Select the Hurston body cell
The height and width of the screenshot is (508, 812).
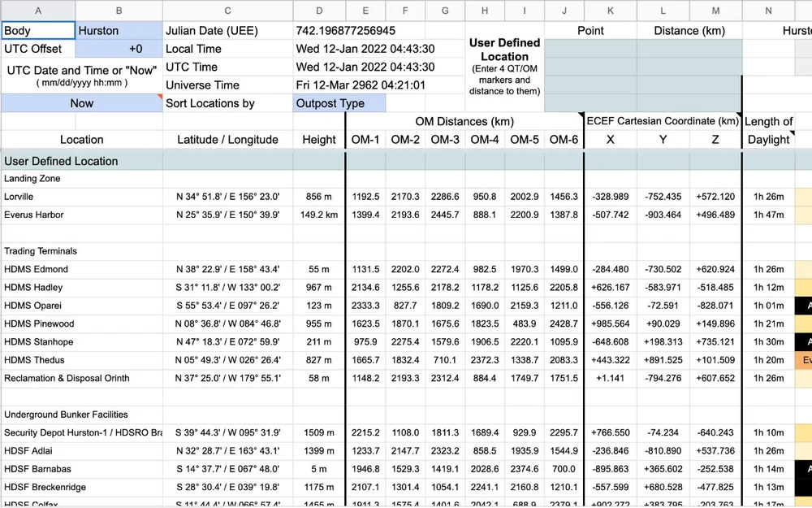click(119, 30)
